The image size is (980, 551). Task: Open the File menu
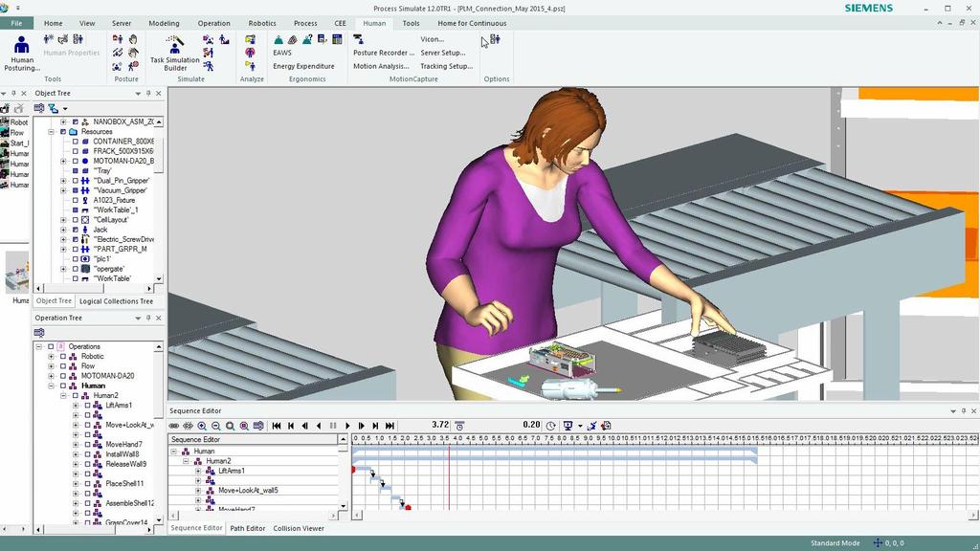pos(17,23)
